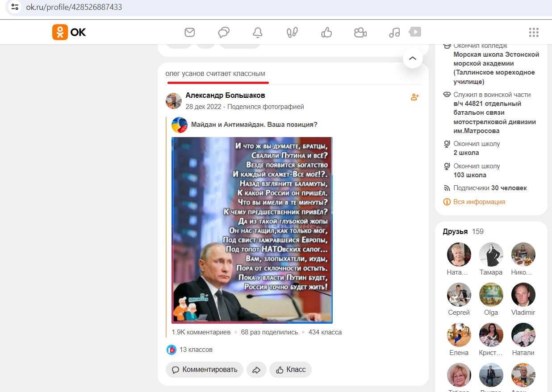Click the scroll-to-top chevron button
This screenshot has width=552, height=392.
[x=413, y=58]
